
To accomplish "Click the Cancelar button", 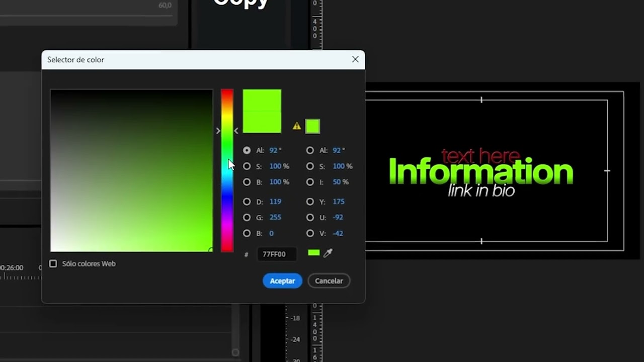I will point(329,281).
